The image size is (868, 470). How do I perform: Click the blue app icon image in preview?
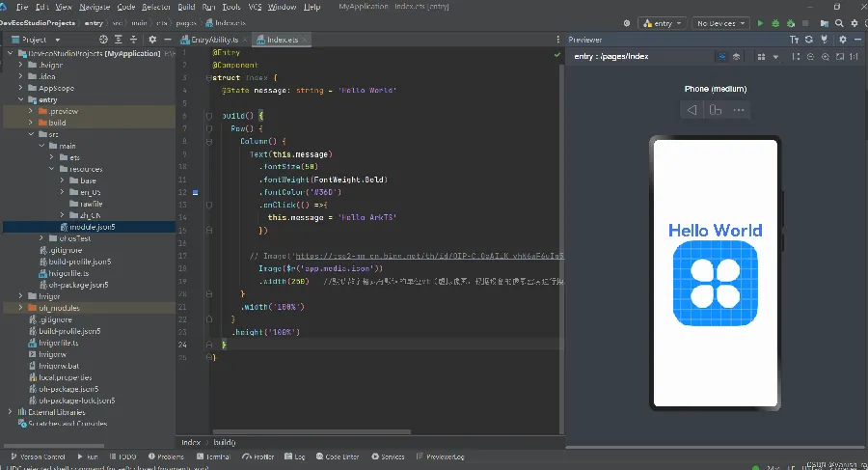point(716,283)
